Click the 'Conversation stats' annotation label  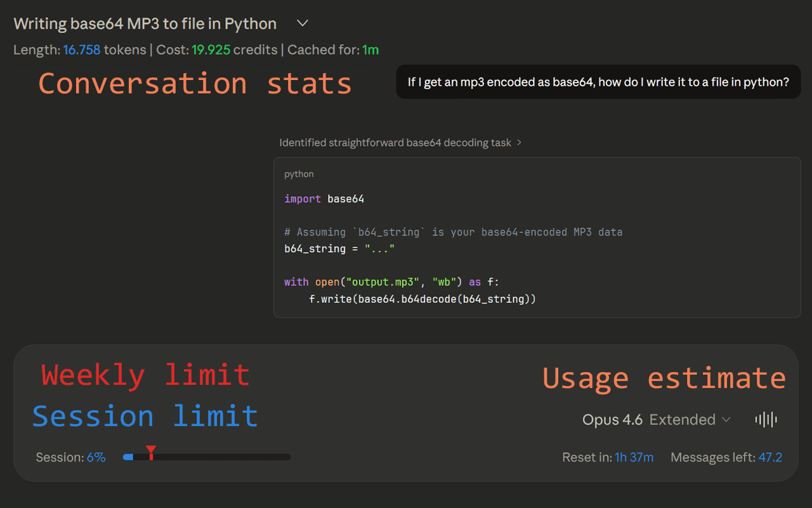pyautogui.click(x=195, y=83)
